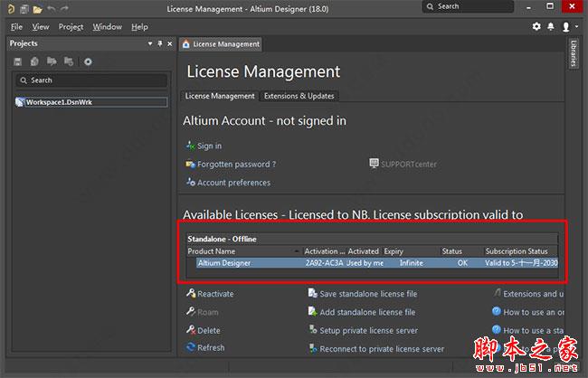Viewport: 588px width, 378px height.
Task: Click the Projects panel options gear icon
Action: pyautogui.click(x=88, y=61)
